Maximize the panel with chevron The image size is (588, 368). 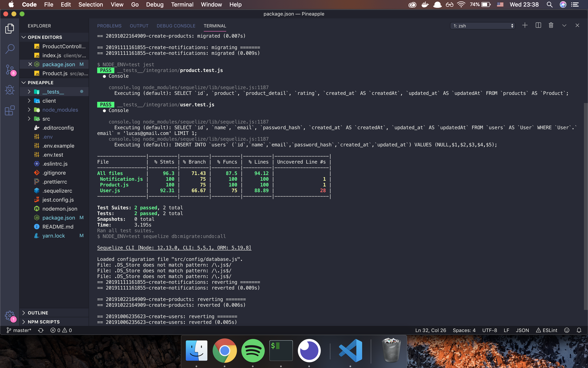[x=564, y=25]
